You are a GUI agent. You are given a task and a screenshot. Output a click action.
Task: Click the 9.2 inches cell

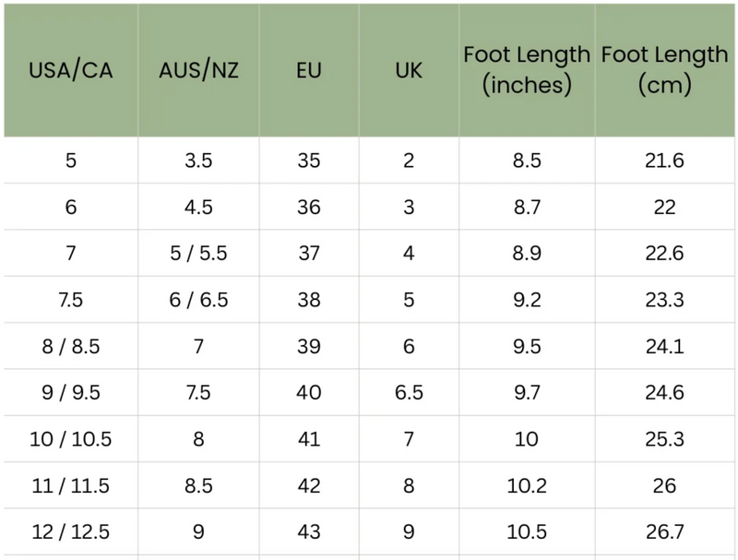tap(527, 300)
